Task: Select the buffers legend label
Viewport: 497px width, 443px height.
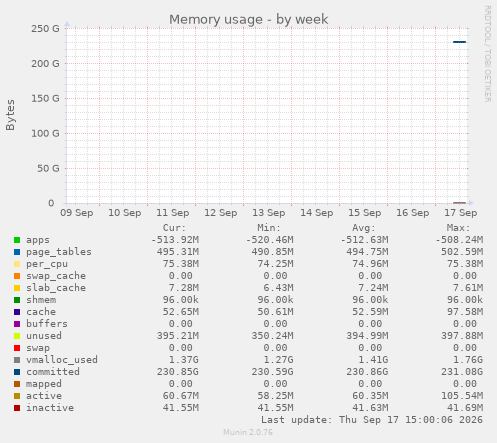Action: pyautogui.click(x=47, y=324)
